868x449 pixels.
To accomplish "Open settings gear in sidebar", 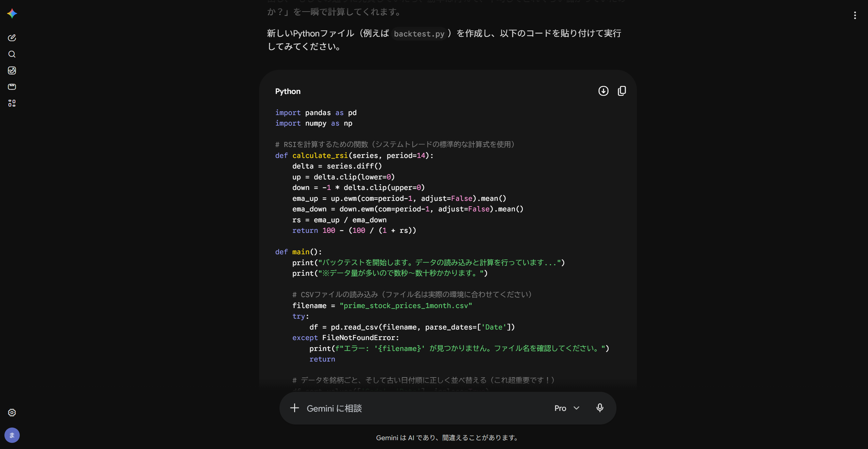I will pyautogui.click(x=12, y=413).
